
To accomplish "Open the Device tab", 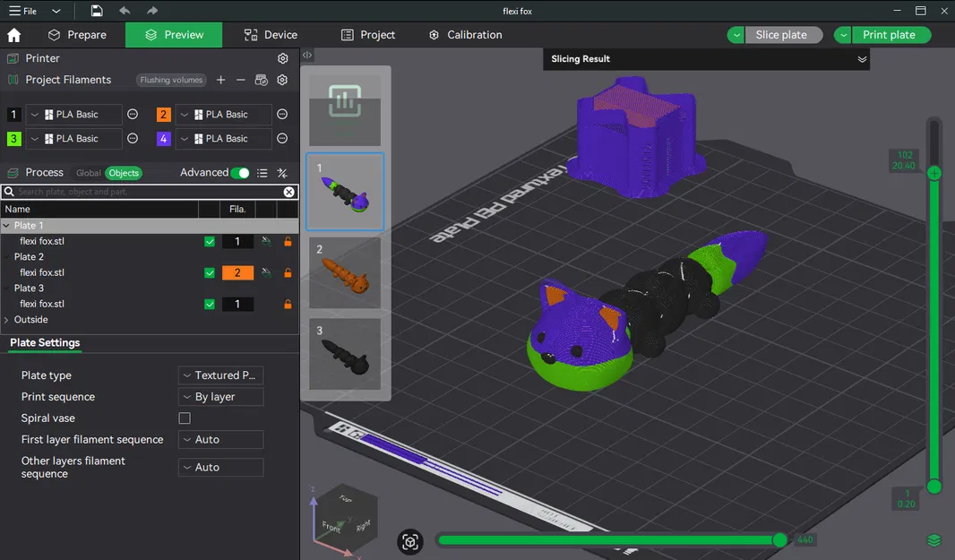I will click(x=271, y=35).
